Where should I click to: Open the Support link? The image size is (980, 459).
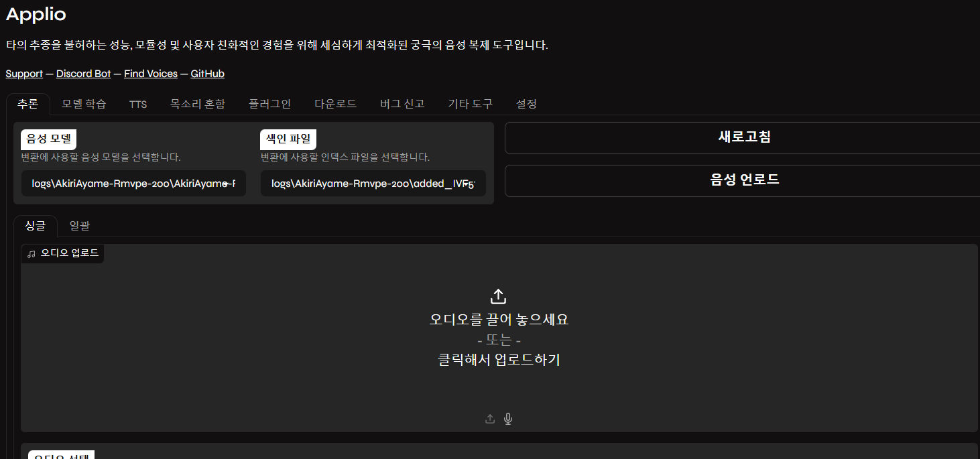[x=24, y=74]
